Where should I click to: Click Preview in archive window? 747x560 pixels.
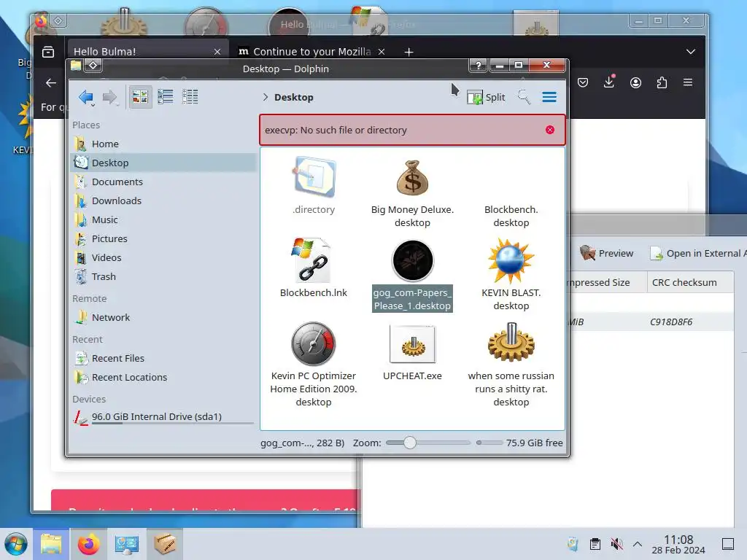(x=607, y=253)
